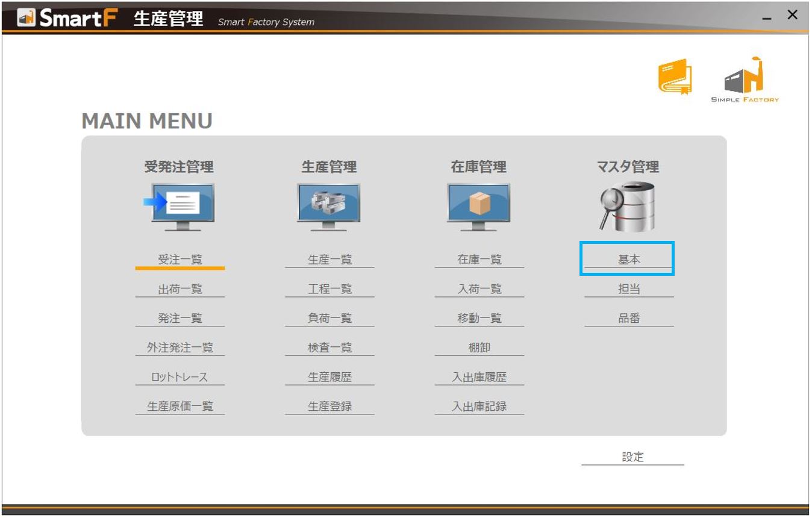The width and height of the screenshot is (812, 518).
Task: Select 発注一覧 from order menu
Action: pyautogui.click(x=180, y=318)
